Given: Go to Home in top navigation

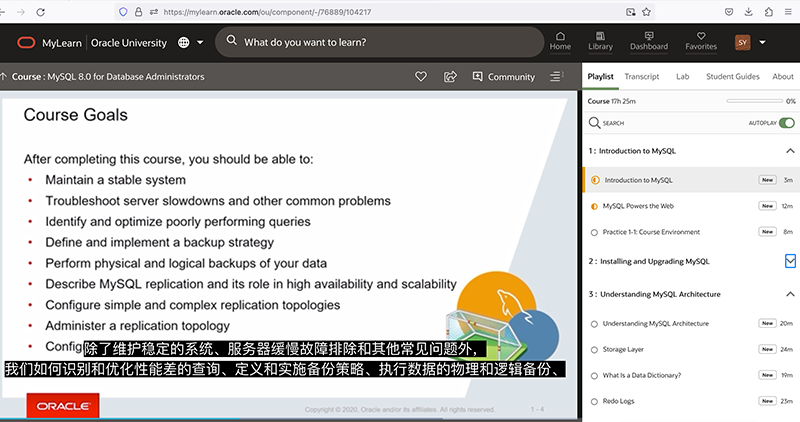Looking at the screenshot, I should tap(560, 40).
